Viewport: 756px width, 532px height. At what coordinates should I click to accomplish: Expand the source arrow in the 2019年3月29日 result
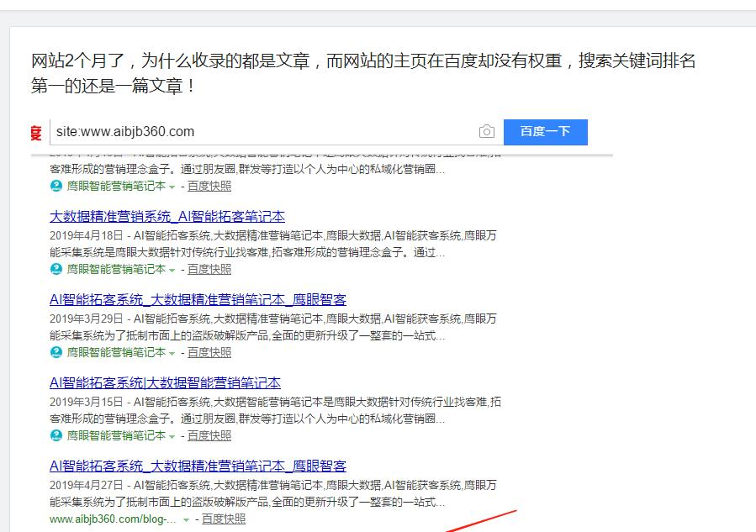tap(172, 354)
